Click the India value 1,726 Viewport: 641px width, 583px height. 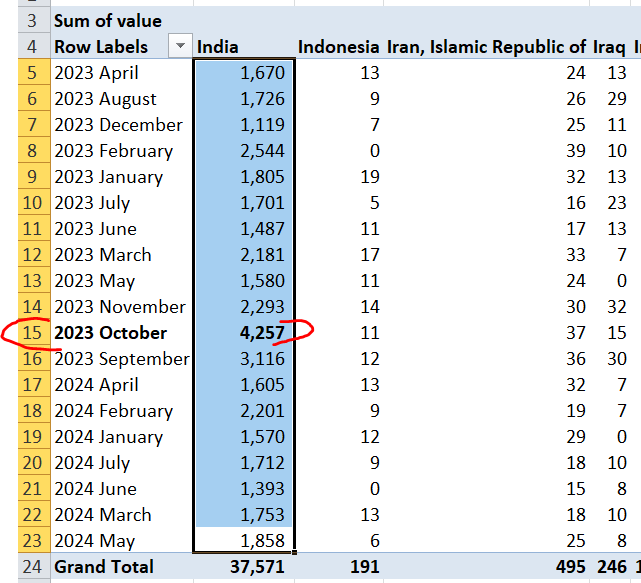262,99
